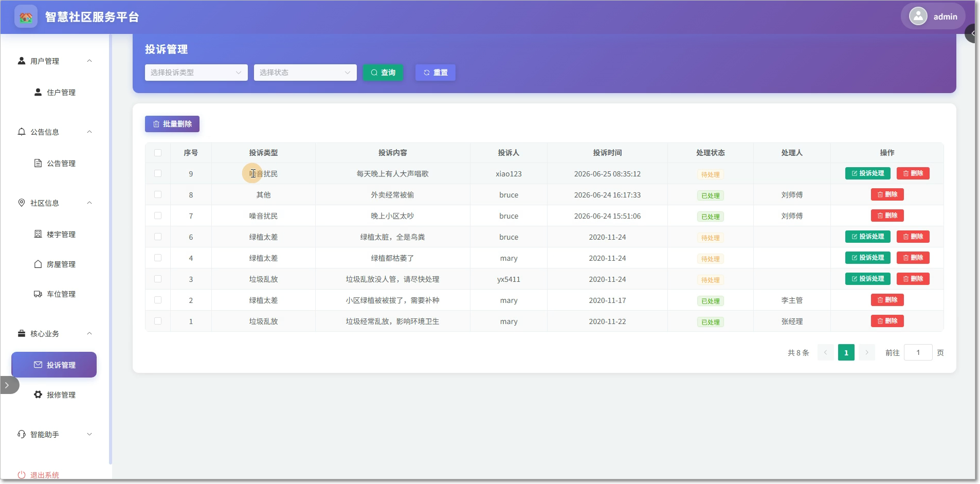This screenshot has width=980, height=484.
Task: Click the user management person icon
Action: point(22,61)
